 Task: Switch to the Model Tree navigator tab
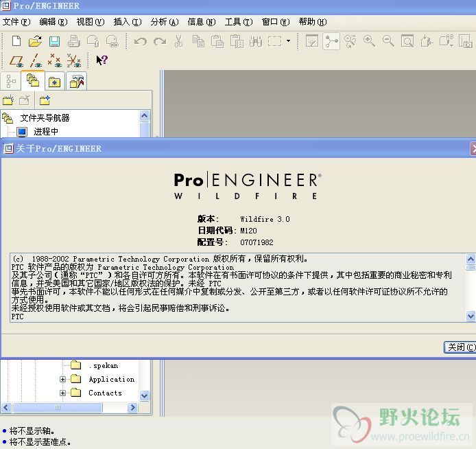[x=11, y=82]
